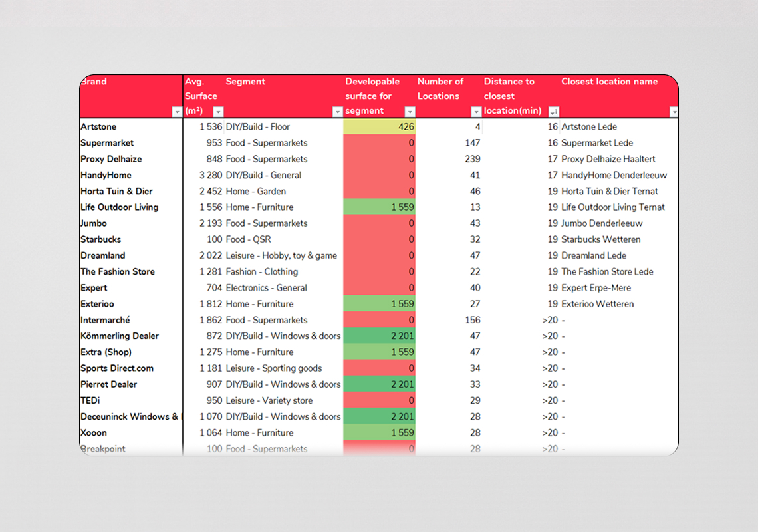Click the sorted Distance to closest location filter icon
Image resolution: width=758 pixels, height=532 pixels.
click(x=553, y=112)
